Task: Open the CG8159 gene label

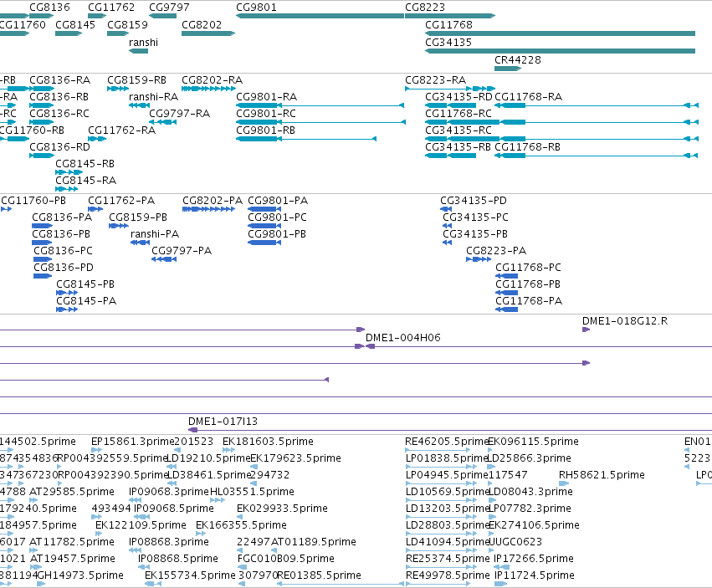Action: pos(128,24)
